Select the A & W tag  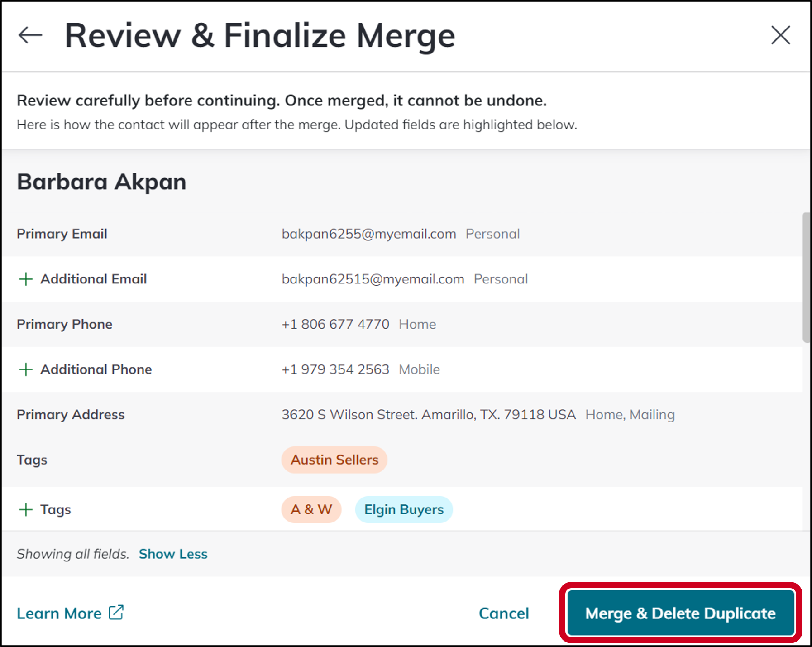point(311,509)
